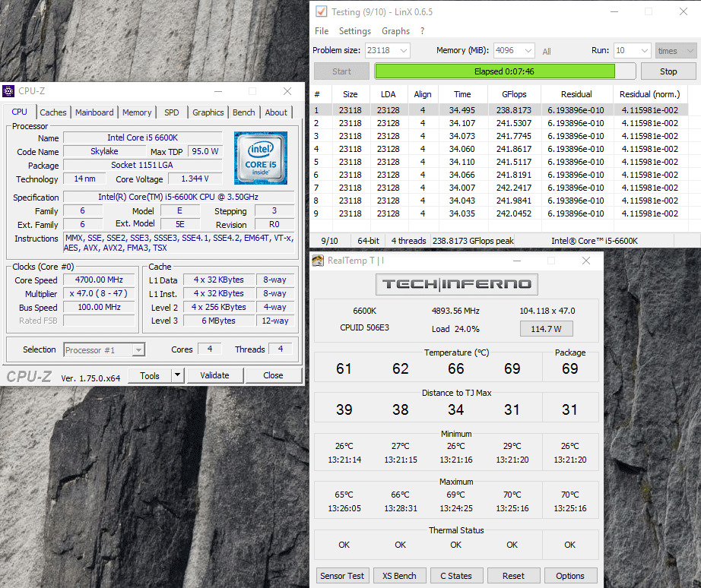Image resolution: width=701 pixels, height=588 pixels.
Task: Open the Graphs menu in LinX
Action: click(395, 31)
